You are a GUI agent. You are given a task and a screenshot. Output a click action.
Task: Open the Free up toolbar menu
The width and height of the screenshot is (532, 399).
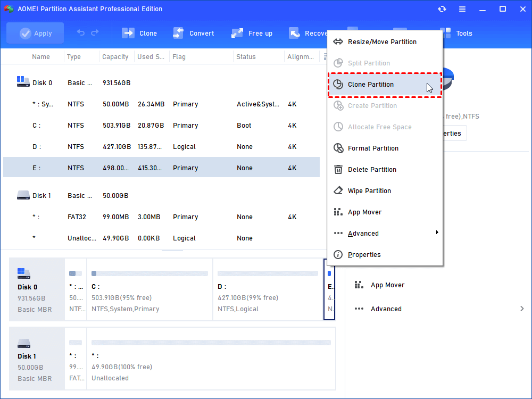[x=252, y=33]
